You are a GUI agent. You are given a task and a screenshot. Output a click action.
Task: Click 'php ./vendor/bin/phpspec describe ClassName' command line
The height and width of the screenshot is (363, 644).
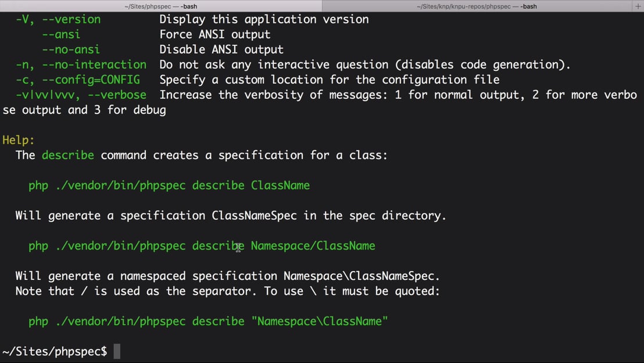click(x=169, y=186)
